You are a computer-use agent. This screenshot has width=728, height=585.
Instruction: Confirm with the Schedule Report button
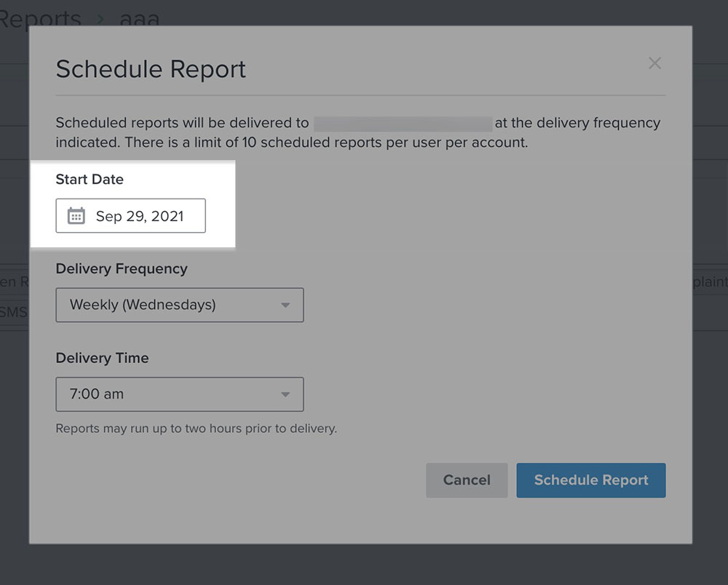(590, 480)
